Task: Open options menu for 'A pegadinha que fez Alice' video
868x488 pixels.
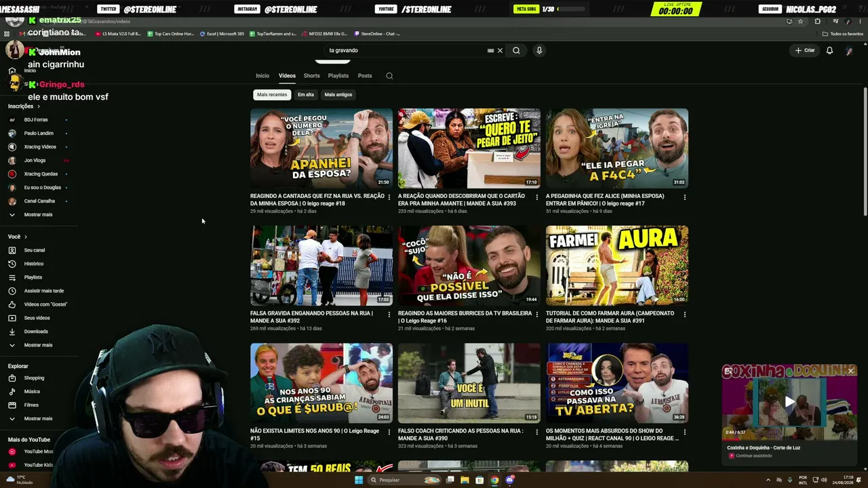Action: [684, 197]
